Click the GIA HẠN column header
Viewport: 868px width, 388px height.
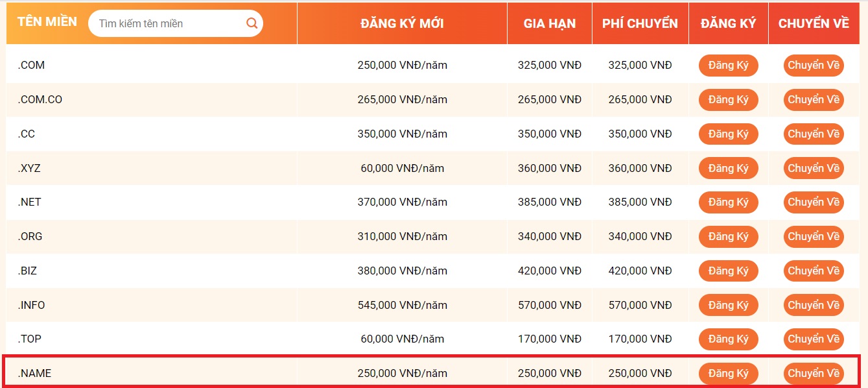coord(550,23)
